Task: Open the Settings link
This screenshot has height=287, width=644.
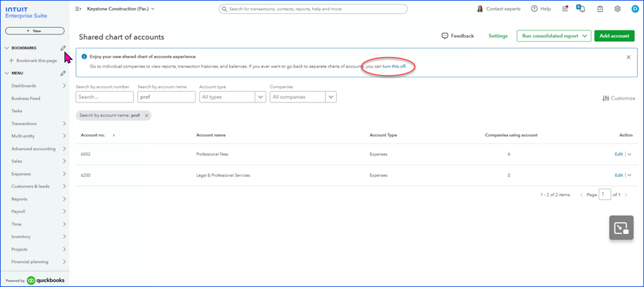Action: [x=498, y=36]
